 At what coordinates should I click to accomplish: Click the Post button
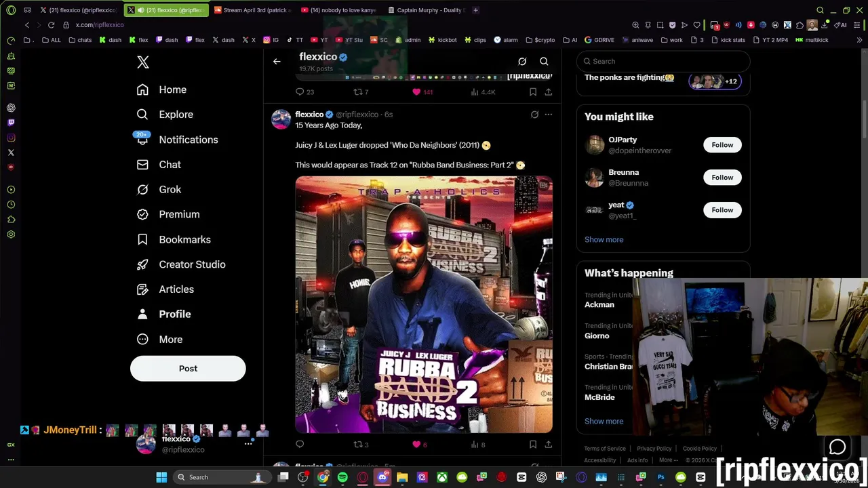(x=188, y=369)
